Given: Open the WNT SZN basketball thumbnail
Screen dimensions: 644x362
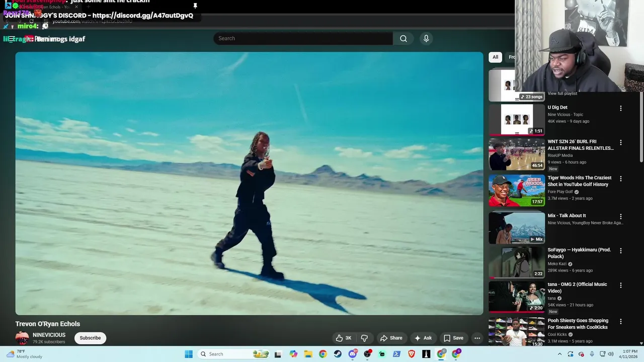Looking at the screenshot, I should coord(517,154).
